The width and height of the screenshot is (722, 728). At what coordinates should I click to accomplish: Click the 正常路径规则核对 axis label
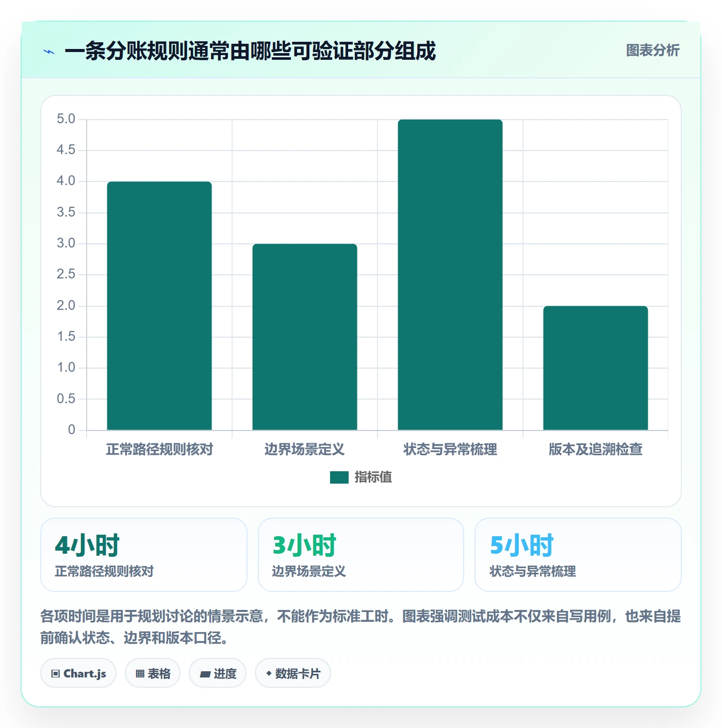coord(159,450)
